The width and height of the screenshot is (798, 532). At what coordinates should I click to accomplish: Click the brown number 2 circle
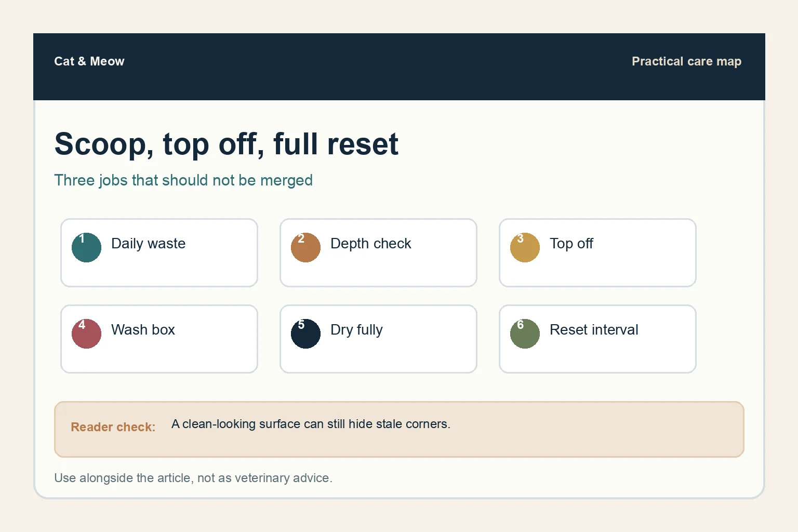point(305,247)
